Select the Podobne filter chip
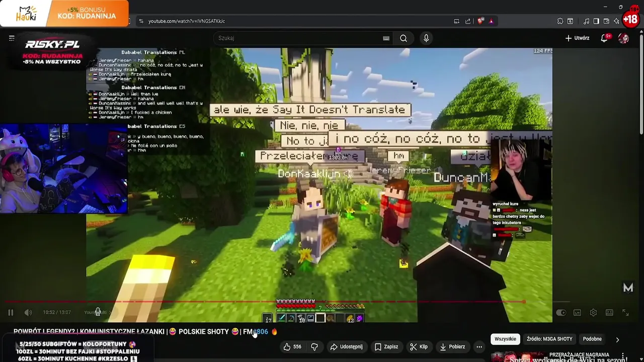Screen dimensions: 644x362 coord(592,339)
